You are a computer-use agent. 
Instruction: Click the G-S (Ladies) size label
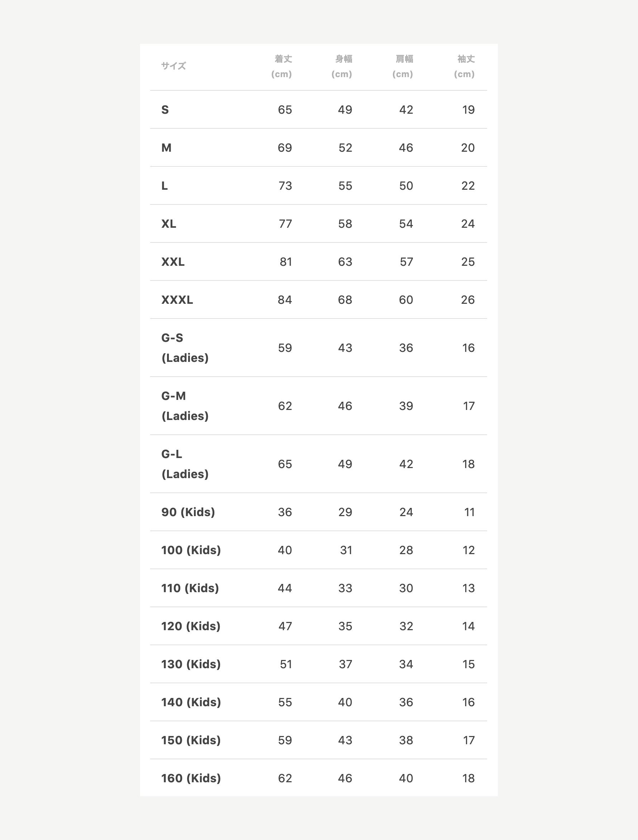[x=185, y=348]
